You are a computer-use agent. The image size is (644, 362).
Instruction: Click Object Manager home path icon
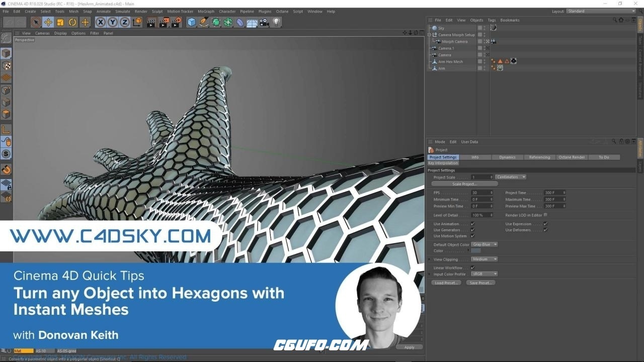[621, 20]
